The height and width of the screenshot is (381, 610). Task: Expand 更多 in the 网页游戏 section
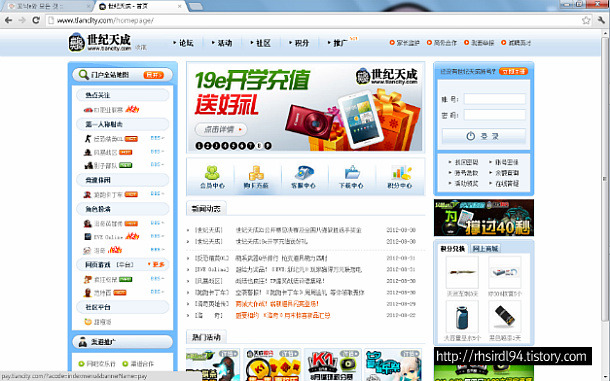(156, 265)
